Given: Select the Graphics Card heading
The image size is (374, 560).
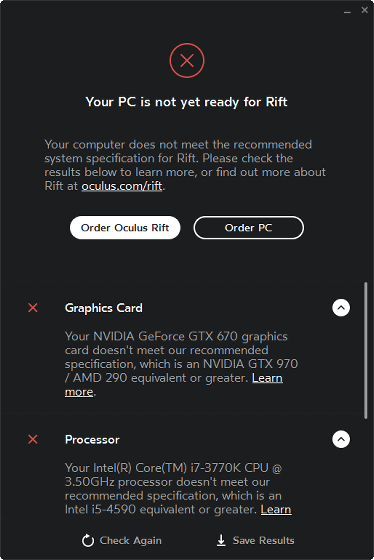Looking at the screenshot, I should [104, 308].
